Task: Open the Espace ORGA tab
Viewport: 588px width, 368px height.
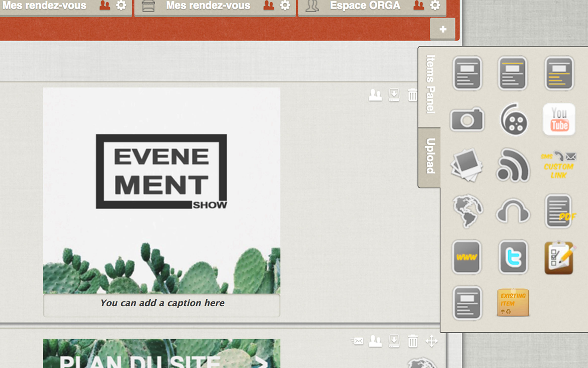Action: (x=365, y=6)
